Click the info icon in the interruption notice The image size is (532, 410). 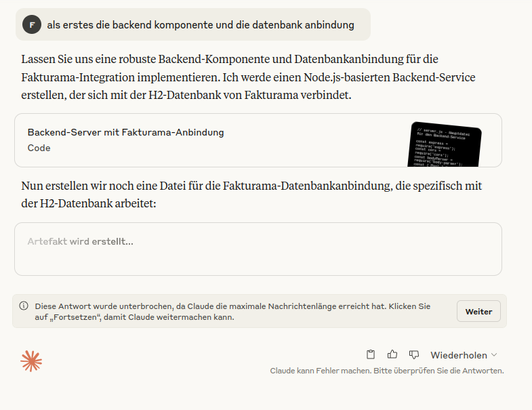tap(24, 306)
